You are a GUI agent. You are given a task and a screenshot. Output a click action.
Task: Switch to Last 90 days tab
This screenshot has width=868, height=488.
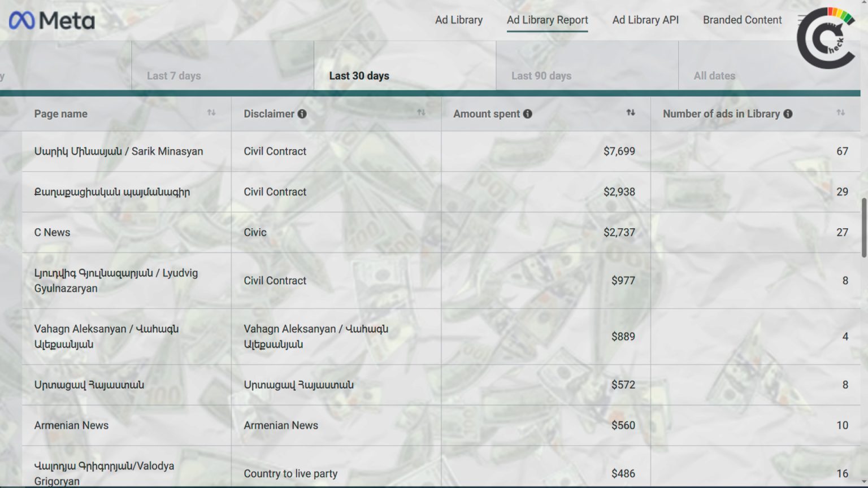(541, 76)
